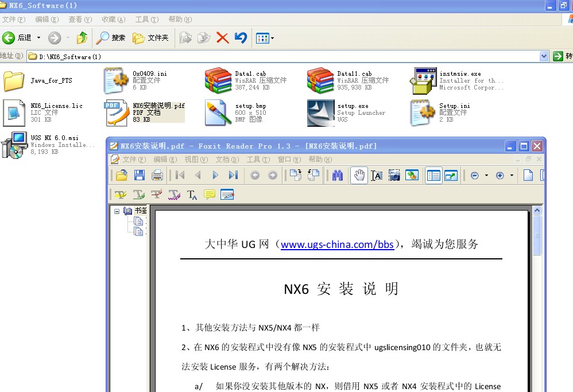Click the red X Delete icon in Explorer
The image size is (573, 392).
[x=222, y=38]
